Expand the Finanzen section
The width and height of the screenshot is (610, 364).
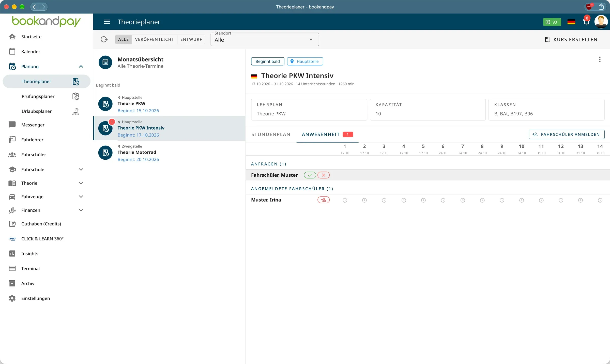[x=81, y=210]
